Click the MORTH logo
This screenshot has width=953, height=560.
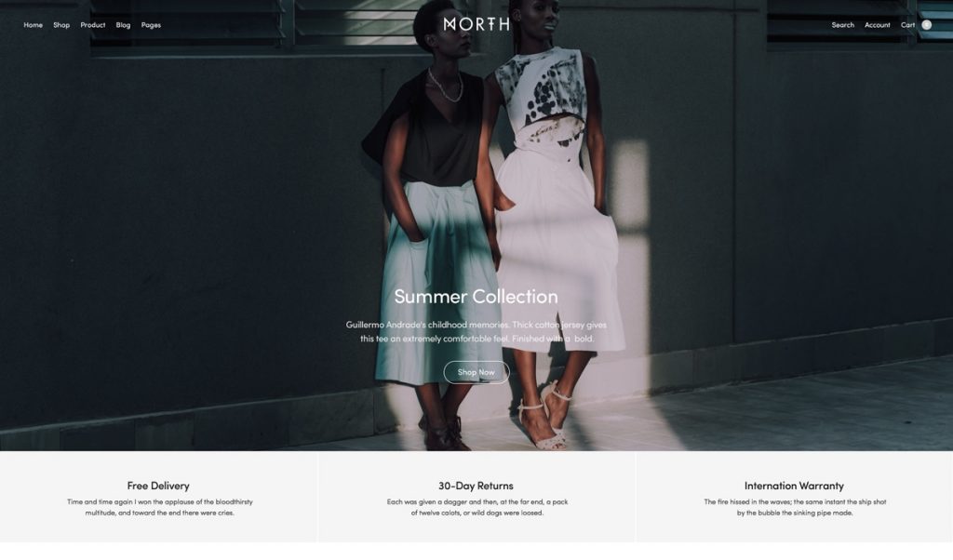click(476, 24)
